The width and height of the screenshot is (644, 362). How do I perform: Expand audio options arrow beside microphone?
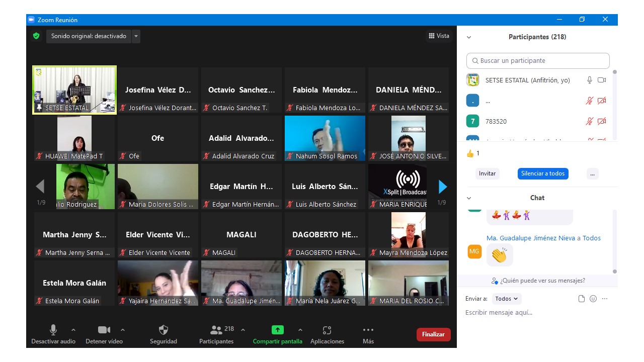[73, 330]
